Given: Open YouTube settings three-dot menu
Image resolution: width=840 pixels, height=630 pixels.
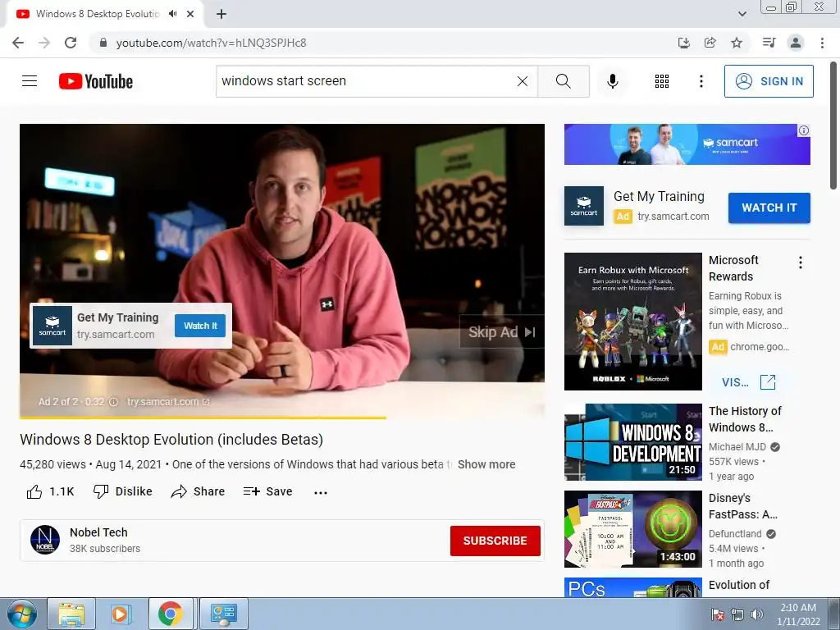Looking at the screenshot, I should pyautogui.click(x=701, y=81).
